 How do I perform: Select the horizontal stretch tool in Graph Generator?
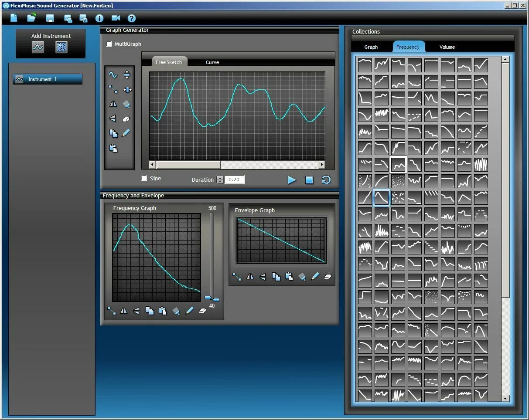127,90
